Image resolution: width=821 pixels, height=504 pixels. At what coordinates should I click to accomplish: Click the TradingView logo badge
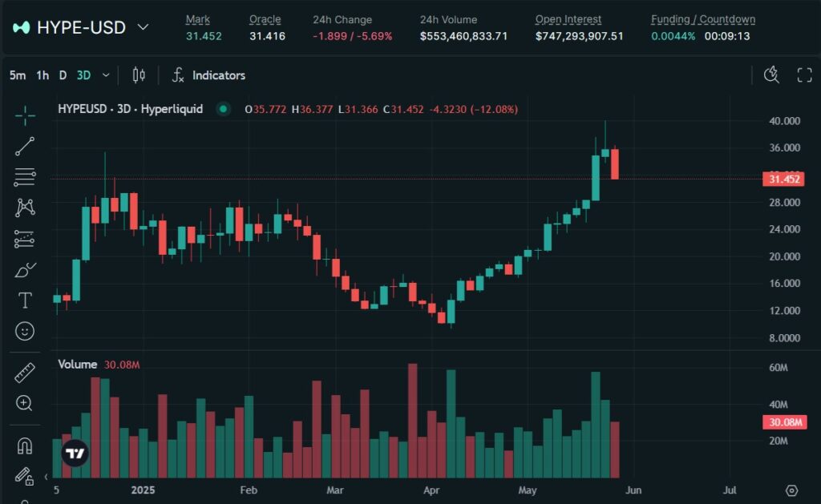coord(75,454)
